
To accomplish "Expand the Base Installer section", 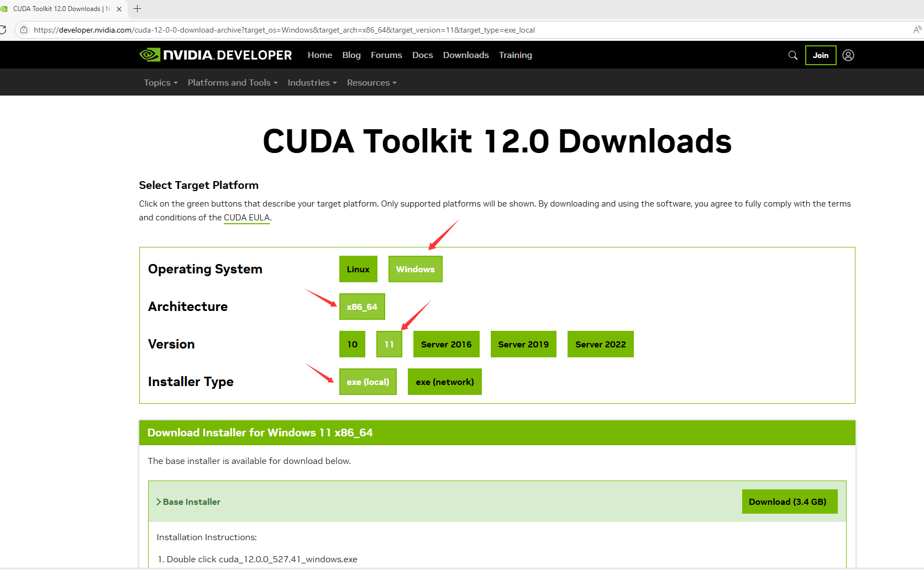I will (188, 502).
